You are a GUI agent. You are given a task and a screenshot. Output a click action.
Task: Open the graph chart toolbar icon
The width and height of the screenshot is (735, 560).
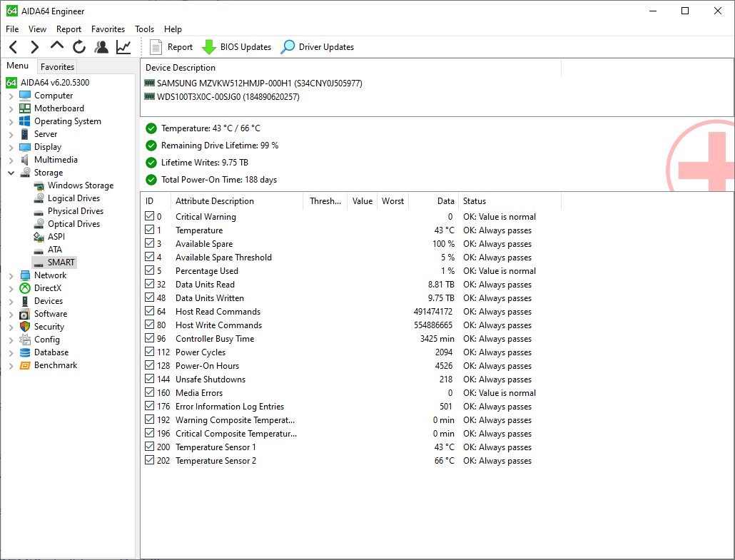click(x=123, y=47)
